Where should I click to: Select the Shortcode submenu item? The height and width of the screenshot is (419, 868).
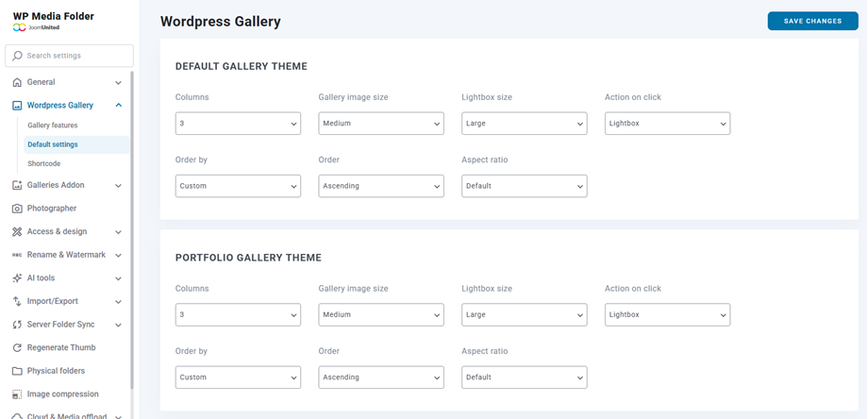[44, 164]
